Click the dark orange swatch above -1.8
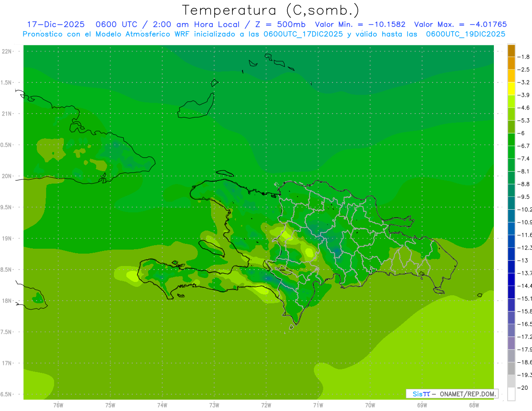 (x=511, y=51)
